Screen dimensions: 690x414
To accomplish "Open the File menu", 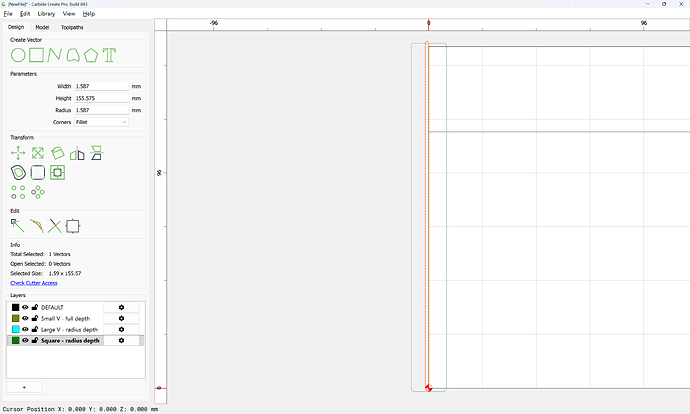I will (8, 14).
